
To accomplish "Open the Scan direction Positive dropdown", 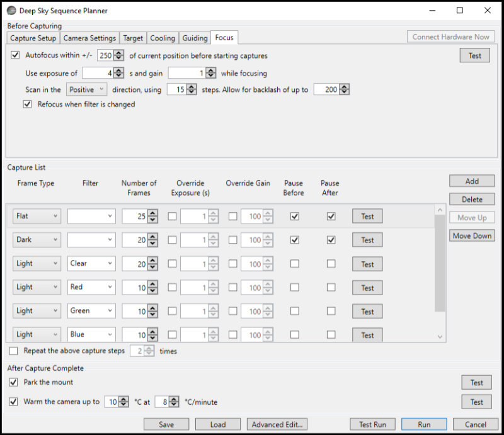I will (x=86, y=89).
